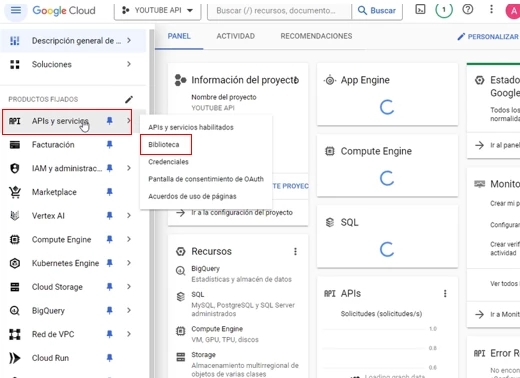Screen dimensions: 520x378
Task: Toggle the pin on Cloud Run
Action: coord(109,358)
